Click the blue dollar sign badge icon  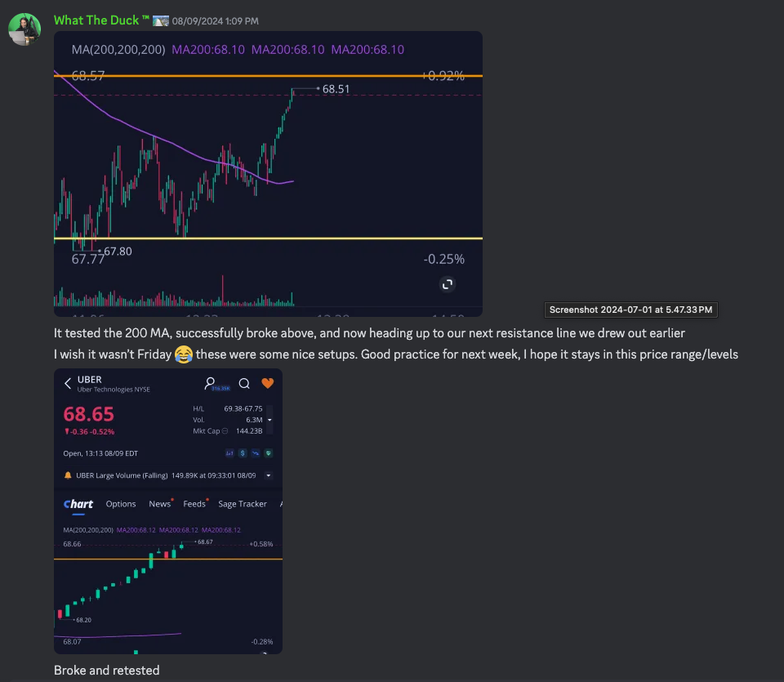pyautogui.click(x=243, y=453)
